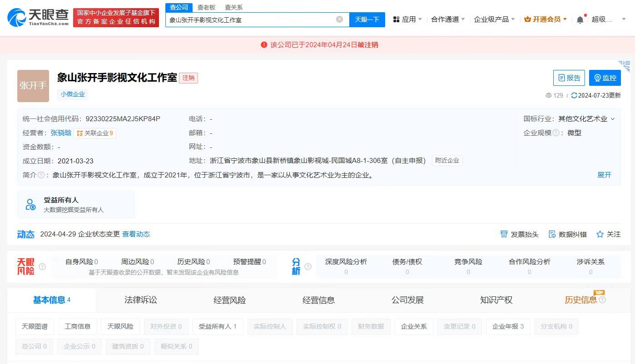Click the 附近企业 button
This screenshot has height=364, width=635.
pos(447,160)
